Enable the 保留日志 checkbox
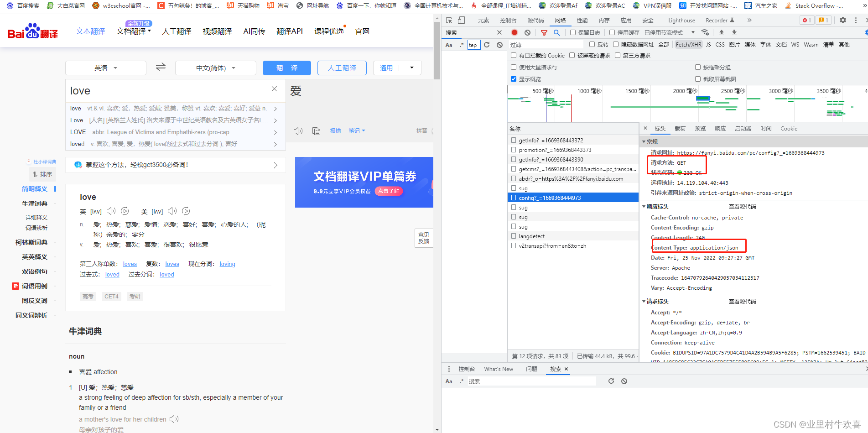 [573, 32]
